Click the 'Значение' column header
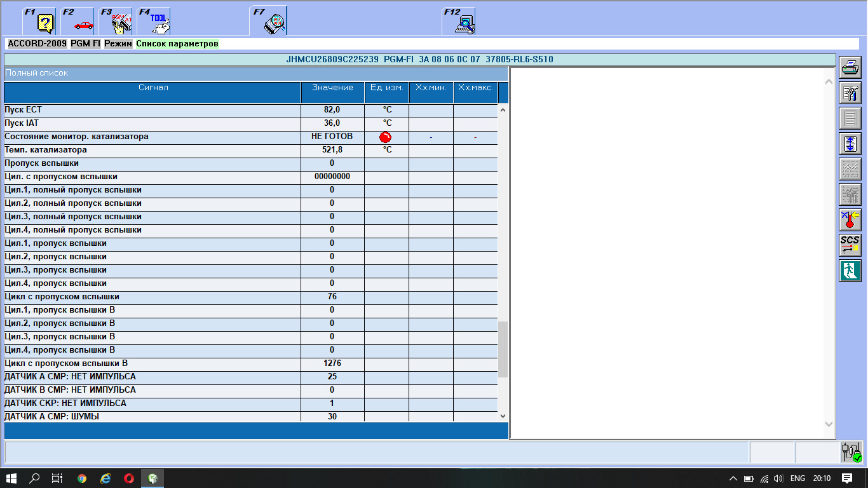Image resolution: width=868 pixels, height=488 pixels. coord(332,88)
